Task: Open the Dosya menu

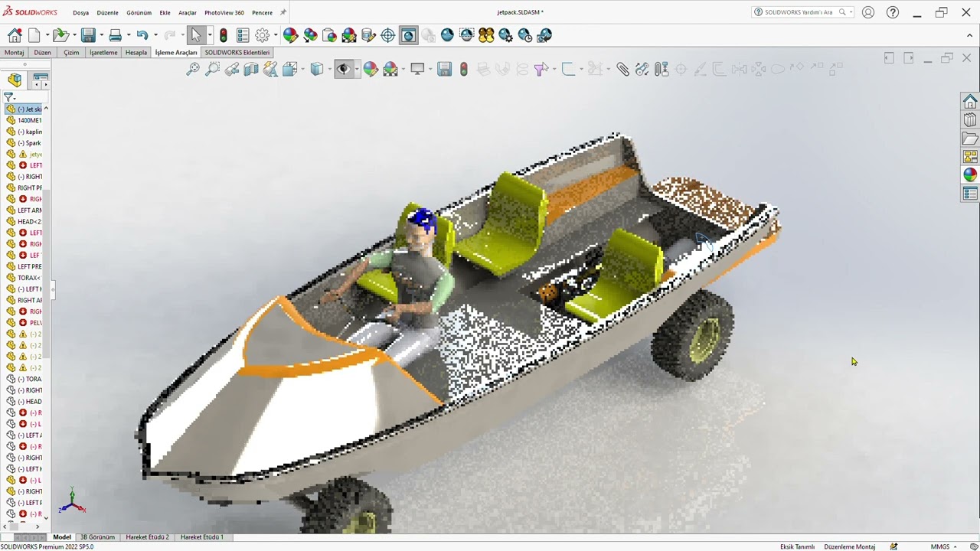Action: (x=80, y=13)
